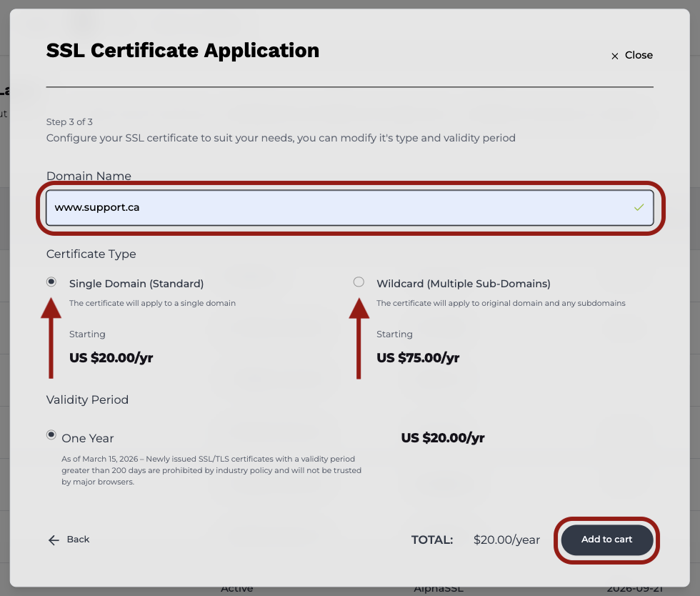Click the wildcard subdomains description text
The width and height of the screenshot is (700, 596).
501,303
